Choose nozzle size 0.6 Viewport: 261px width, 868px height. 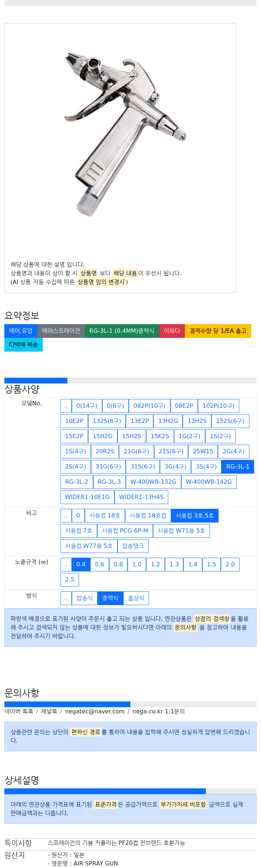(x=100, y=565)
